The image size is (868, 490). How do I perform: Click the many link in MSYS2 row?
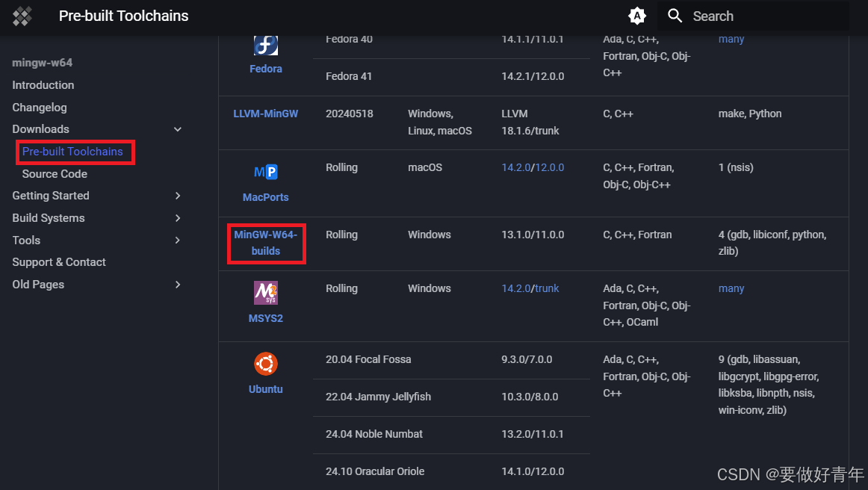click(x=731, y=288)
